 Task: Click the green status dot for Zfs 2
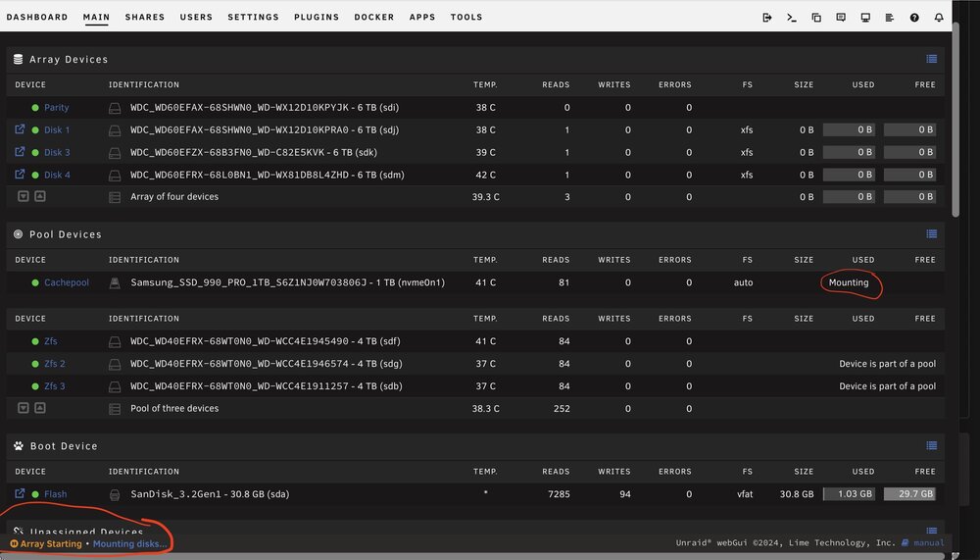[x=35, y=364]
